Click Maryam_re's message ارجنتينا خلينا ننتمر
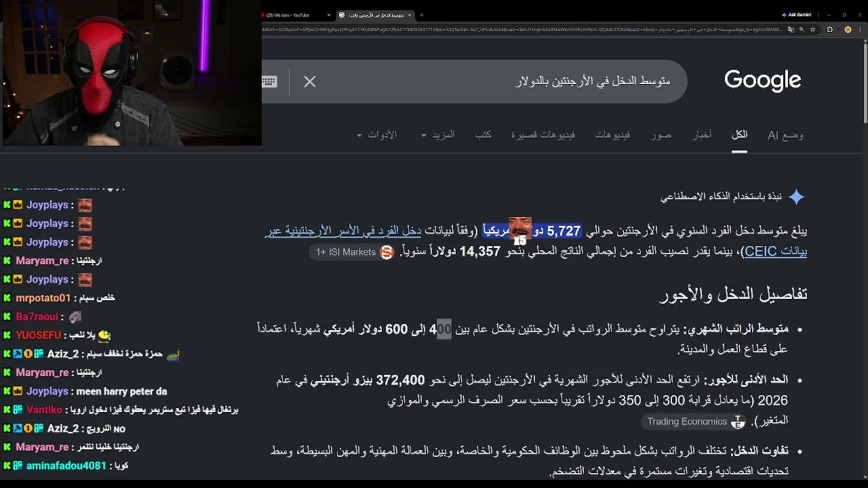 point(106,447)
